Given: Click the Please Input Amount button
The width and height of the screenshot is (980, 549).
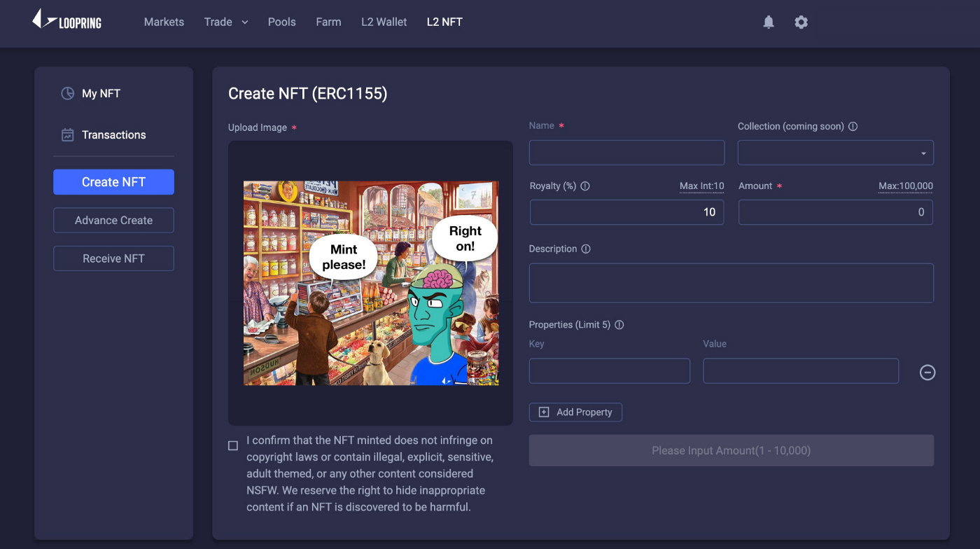Looking at the screenshot, I should click(x=731, y=450).
